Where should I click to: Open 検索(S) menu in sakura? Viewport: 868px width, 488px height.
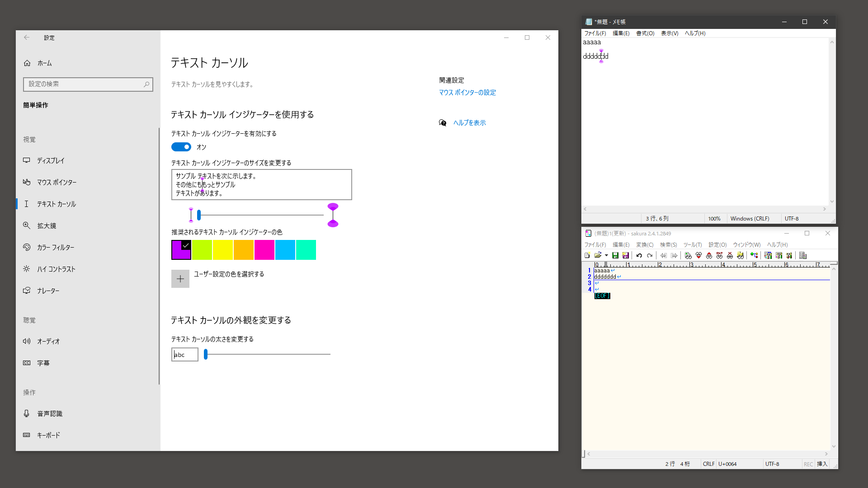coord(669,245)
